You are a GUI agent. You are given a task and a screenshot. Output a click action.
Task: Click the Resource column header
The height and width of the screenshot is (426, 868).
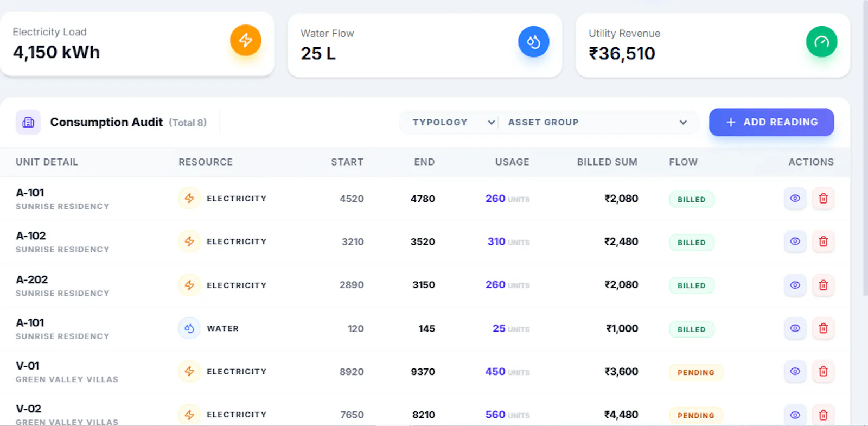point(206,162)
